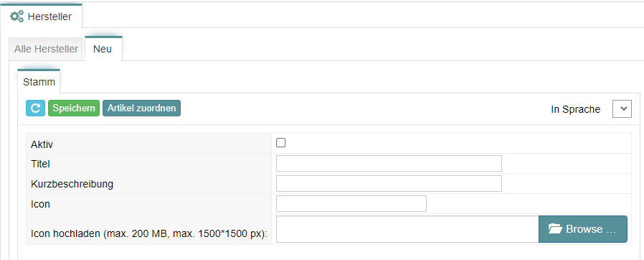Click the Kurzbeschreibung row label

[72, 184]
